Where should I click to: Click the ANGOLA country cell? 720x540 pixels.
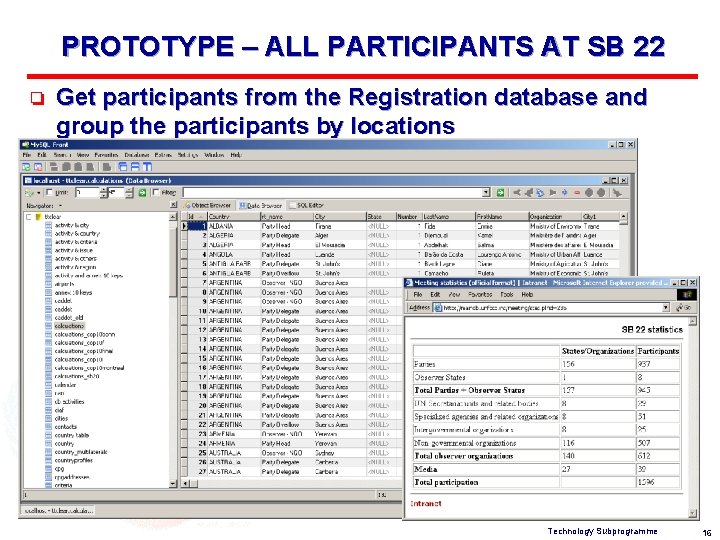pyautogui.click(x=234, y=254)
